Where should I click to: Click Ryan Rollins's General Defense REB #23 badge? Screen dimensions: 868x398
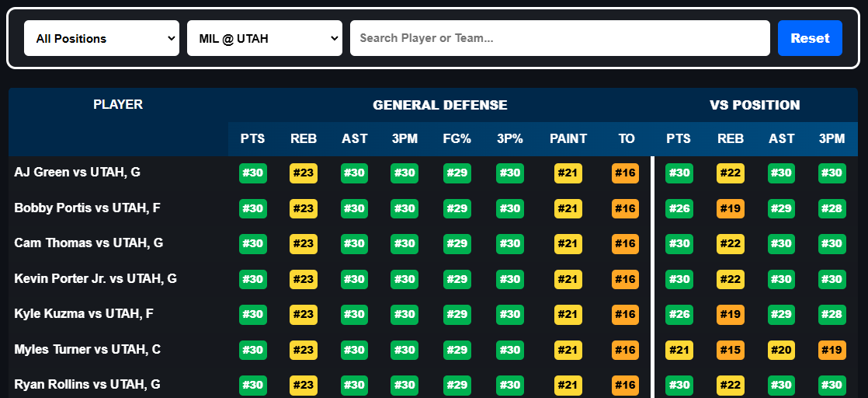click(x=304, y=385)
